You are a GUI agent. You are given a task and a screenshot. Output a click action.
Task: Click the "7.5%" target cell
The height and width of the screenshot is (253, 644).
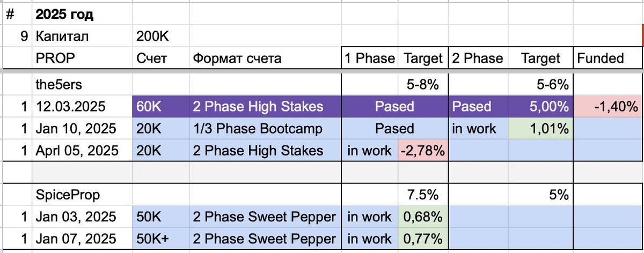[x=422, y=195]
